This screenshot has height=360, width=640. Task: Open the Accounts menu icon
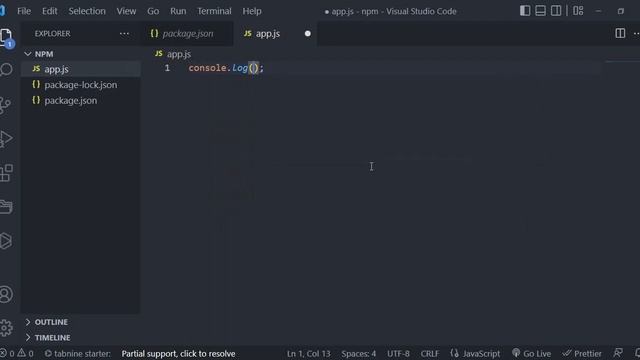[x=6, y=294]
